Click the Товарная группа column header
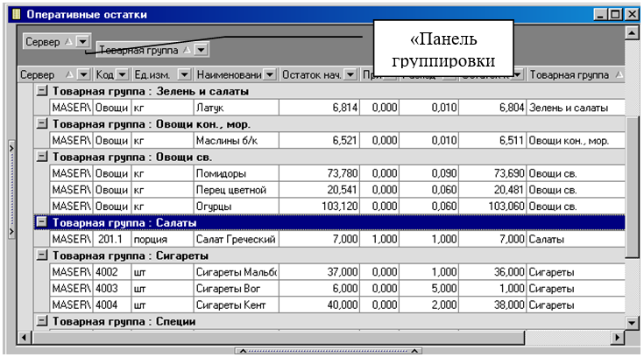644x357 pixels. 568,75
